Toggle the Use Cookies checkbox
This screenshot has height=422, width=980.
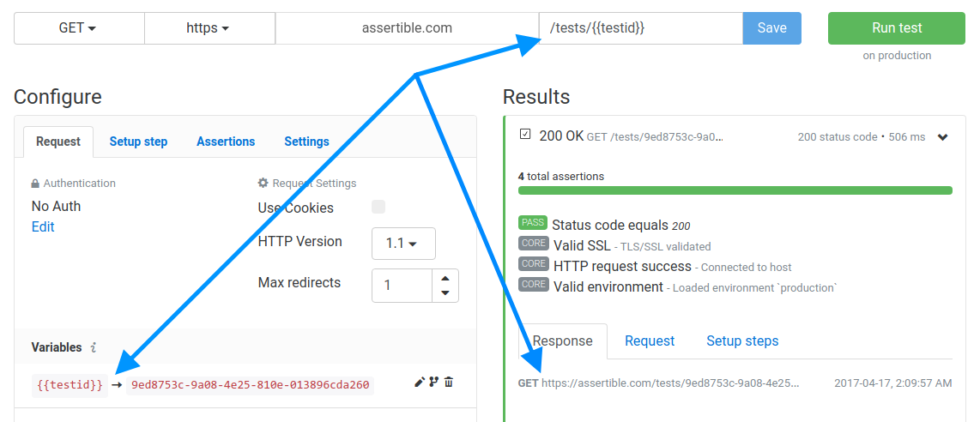[x=378, y=207]
